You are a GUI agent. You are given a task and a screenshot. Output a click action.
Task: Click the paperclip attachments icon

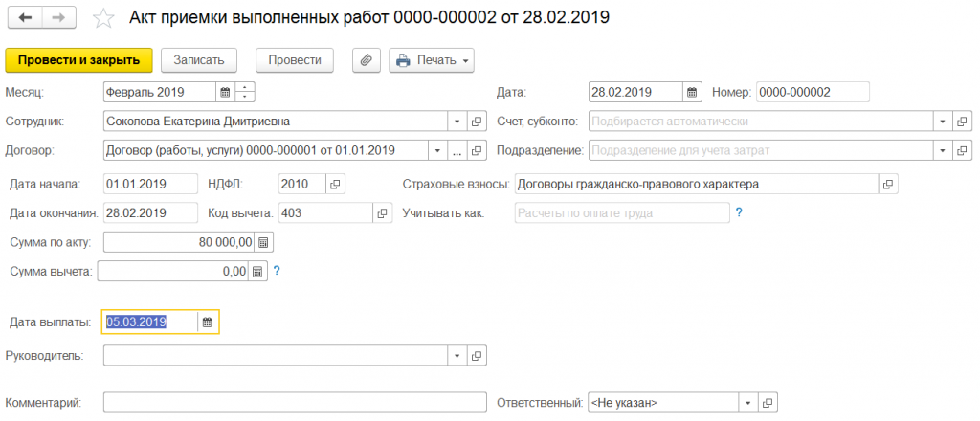coord(365,60)
